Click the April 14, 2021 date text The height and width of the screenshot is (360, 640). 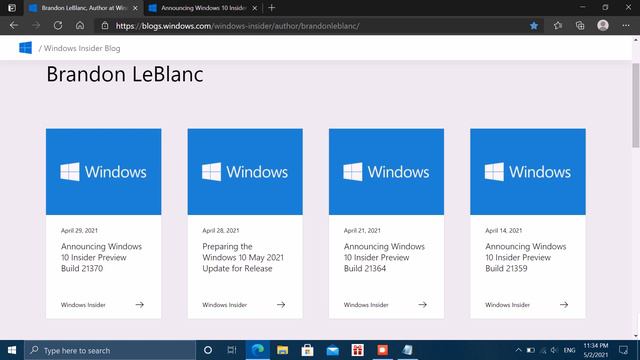coord(504,231)
